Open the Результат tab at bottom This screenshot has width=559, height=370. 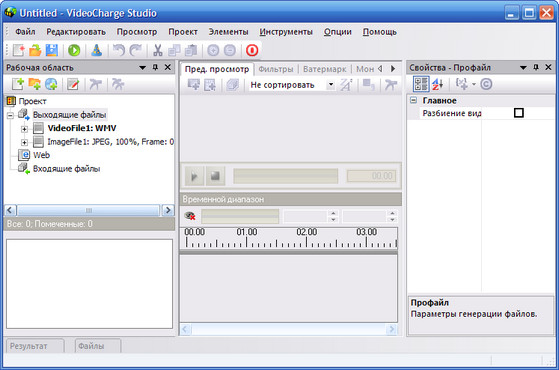(35, 345)
